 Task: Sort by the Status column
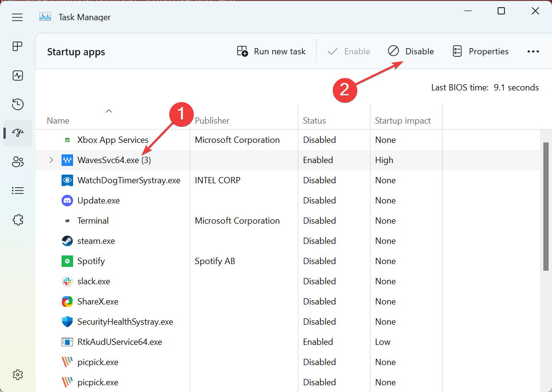[314, 120]
